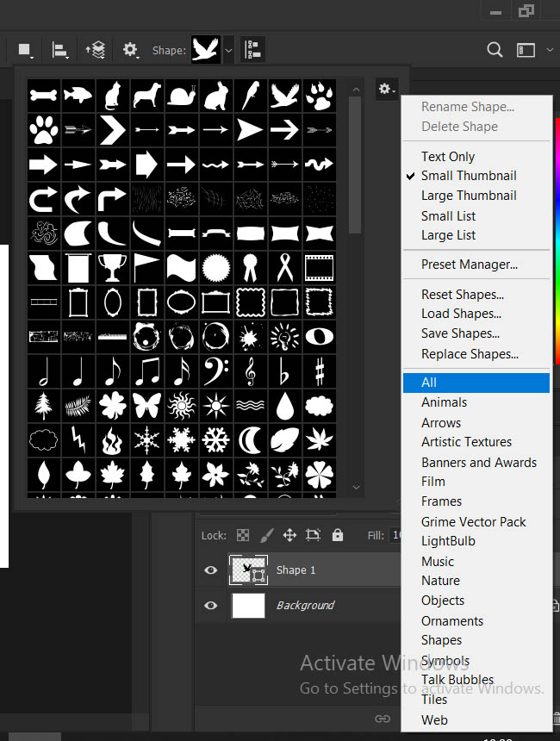Choose the treble clef shape
Viewport: 560px width, 741px height.
pyautogui.click(x=251, y=371)
